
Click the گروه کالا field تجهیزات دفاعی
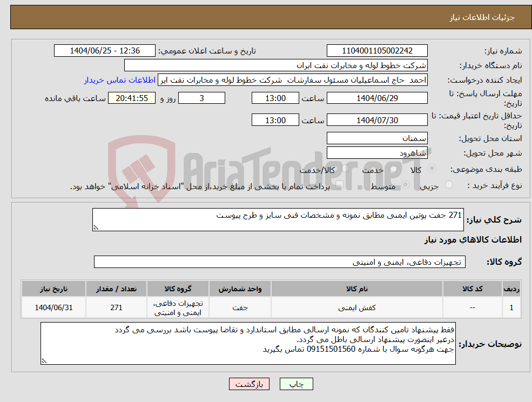click(x=281, y=261)
